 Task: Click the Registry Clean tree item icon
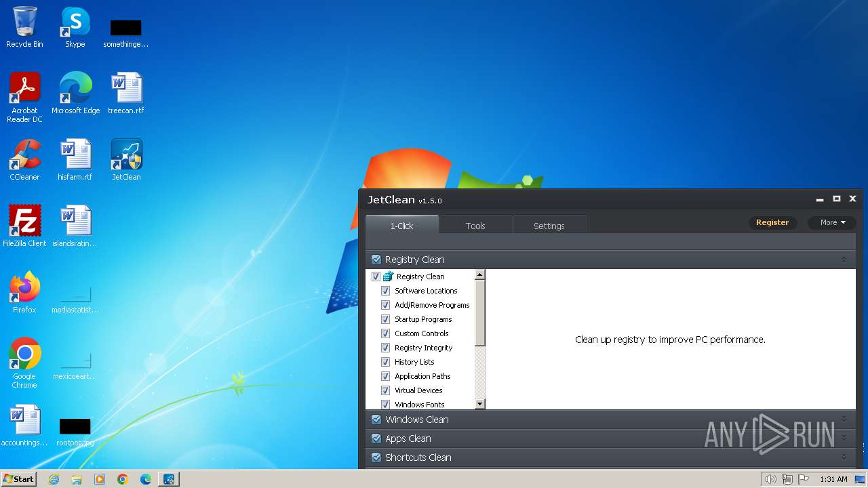389,277
